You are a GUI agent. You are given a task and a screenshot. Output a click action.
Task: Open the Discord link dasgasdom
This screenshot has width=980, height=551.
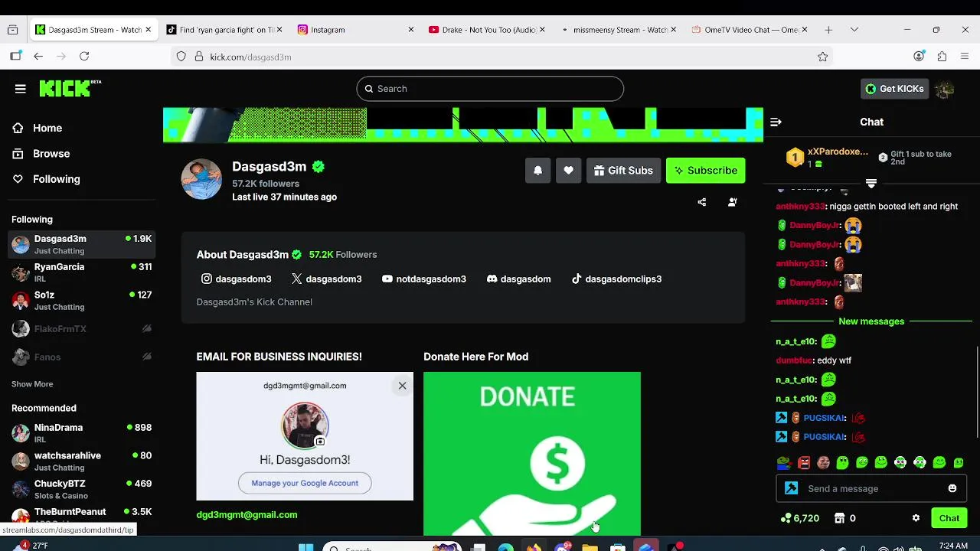pyautogui.click(x=518, y=279)
